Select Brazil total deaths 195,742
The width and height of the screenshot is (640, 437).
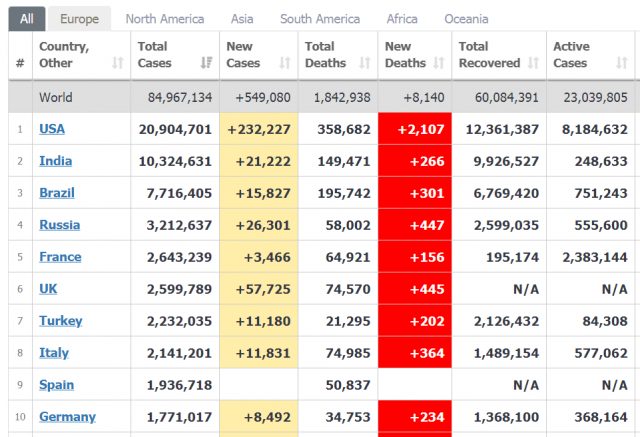coord(344,193)
